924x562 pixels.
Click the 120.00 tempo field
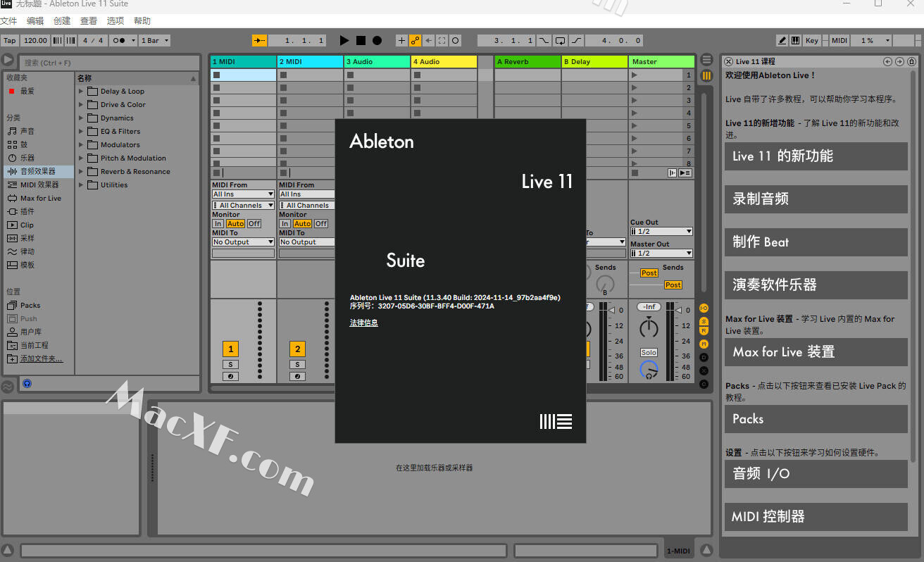pyautogui.click(x=35, y=41)
